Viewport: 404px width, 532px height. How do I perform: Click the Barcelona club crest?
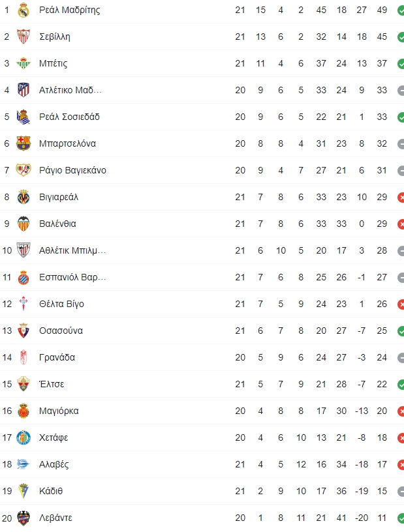pos(23,143)
